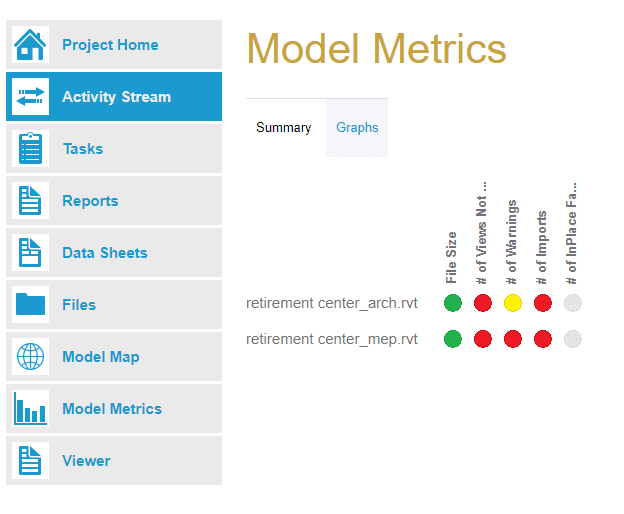Click green File Size dot for arch model
This screenshot has height=514, width=624.
click(453, 303)
